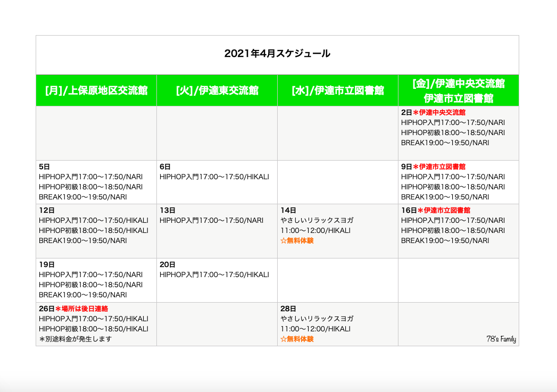This screenshot has height=392, width=557.
Task: Select the [火]/伊達東交流館 column header
Action: (x=217, y=90)
